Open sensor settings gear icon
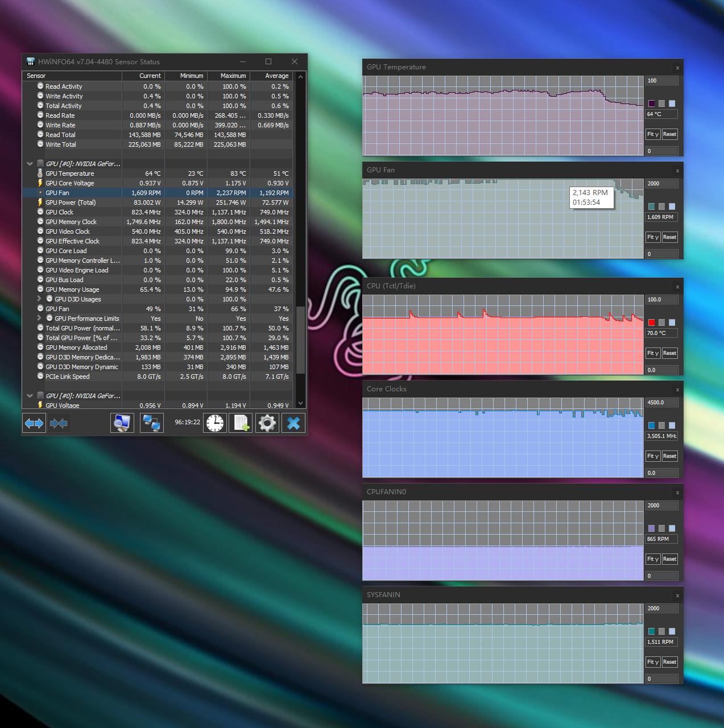Screen dimensions: 724x728 click(x=267, y=423)
